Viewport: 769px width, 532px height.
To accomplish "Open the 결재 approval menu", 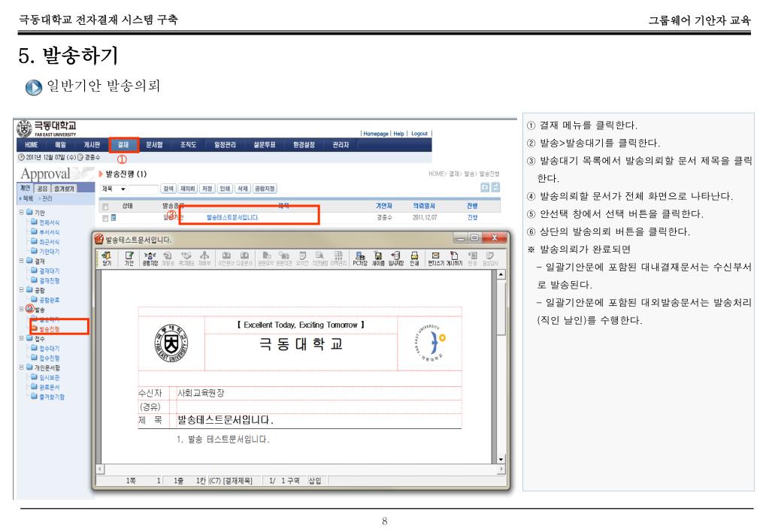I will point(123,144).
